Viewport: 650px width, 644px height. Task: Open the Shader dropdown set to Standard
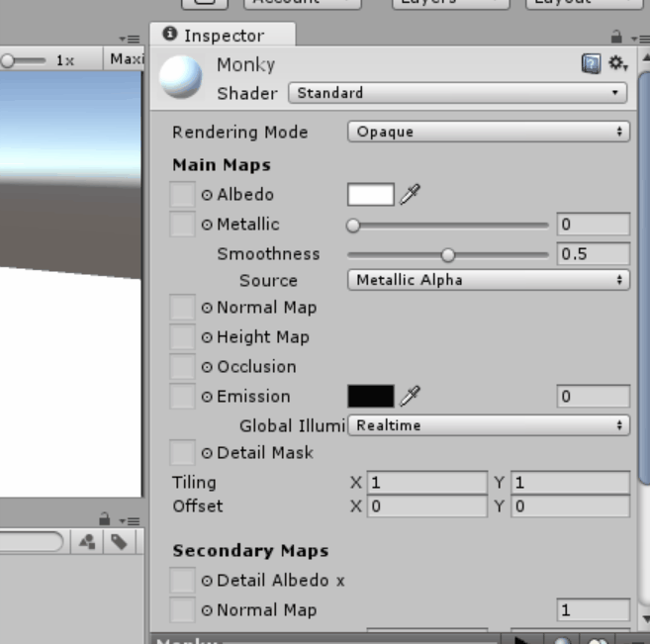458,92
